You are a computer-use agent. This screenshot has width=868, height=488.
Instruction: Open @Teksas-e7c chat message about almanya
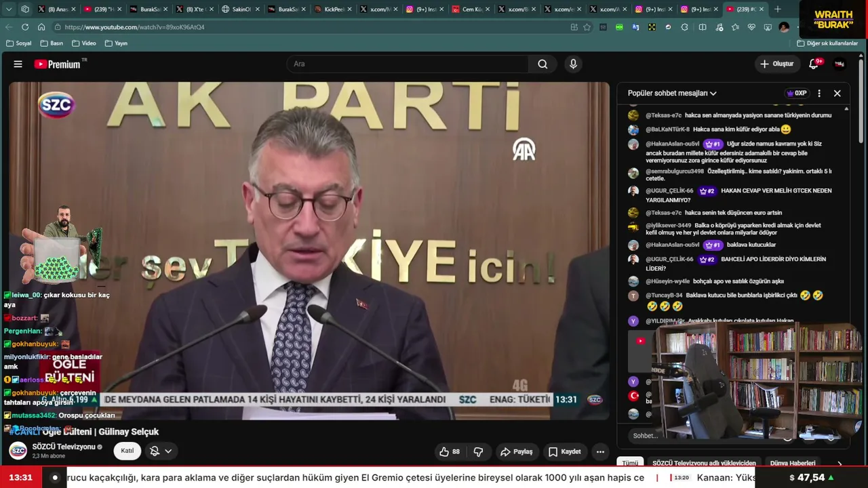tap(732, 115)
